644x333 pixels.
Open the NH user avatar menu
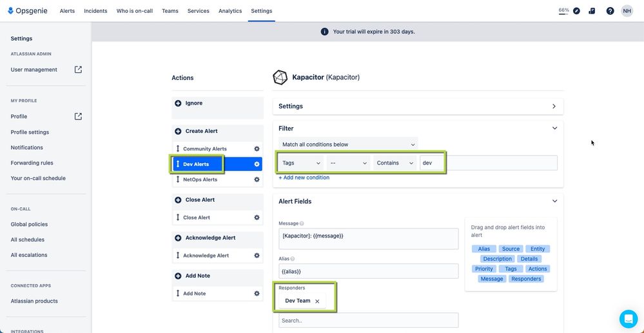tap(627, 11)
